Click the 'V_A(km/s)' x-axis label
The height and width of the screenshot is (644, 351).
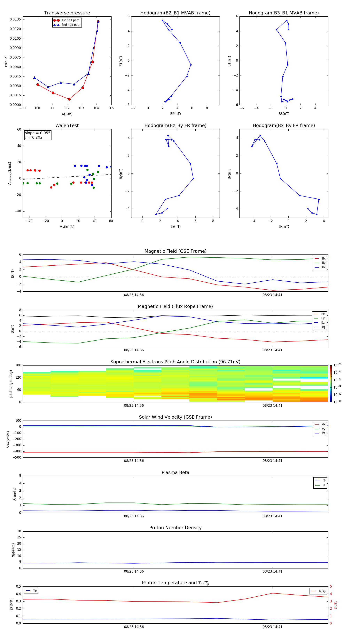click(x=67, y=227)
